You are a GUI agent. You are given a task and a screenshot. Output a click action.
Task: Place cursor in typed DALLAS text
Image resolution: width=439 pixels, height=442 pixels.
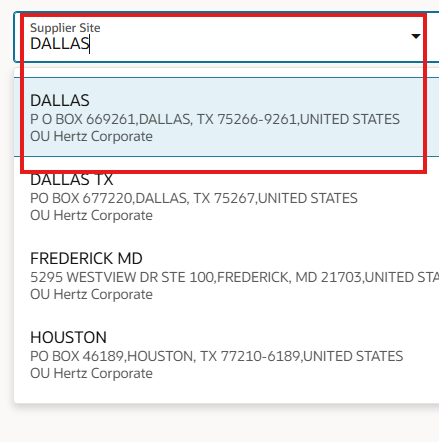tap(60, 44)
